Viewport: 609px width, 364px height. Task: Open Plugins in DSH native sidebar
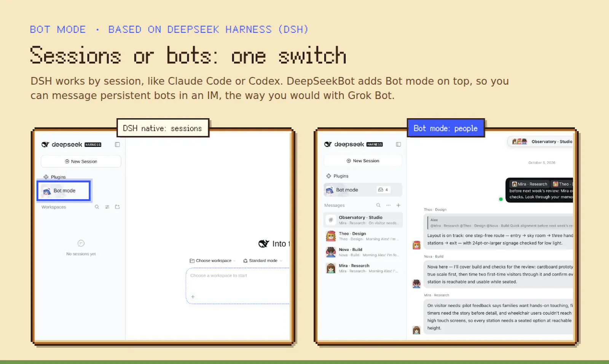(x=54, y=177)
